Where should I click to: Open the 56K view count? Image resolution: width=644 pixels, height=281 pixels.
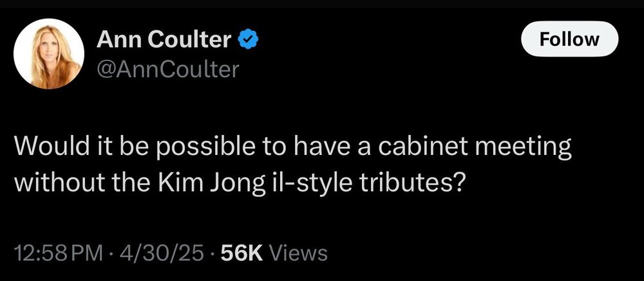click(241, 253)
